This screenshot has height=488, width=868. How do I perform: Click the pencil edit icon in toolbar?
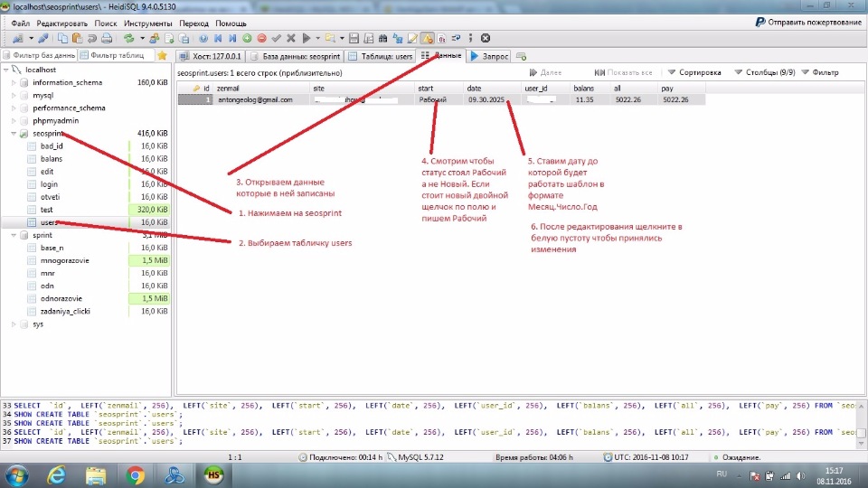(412, 38)
